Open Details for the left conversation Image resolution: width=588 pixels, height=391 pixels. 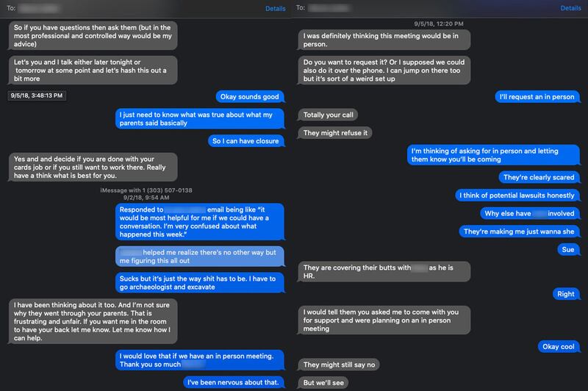pyautogui.click(x=276, y=8)
